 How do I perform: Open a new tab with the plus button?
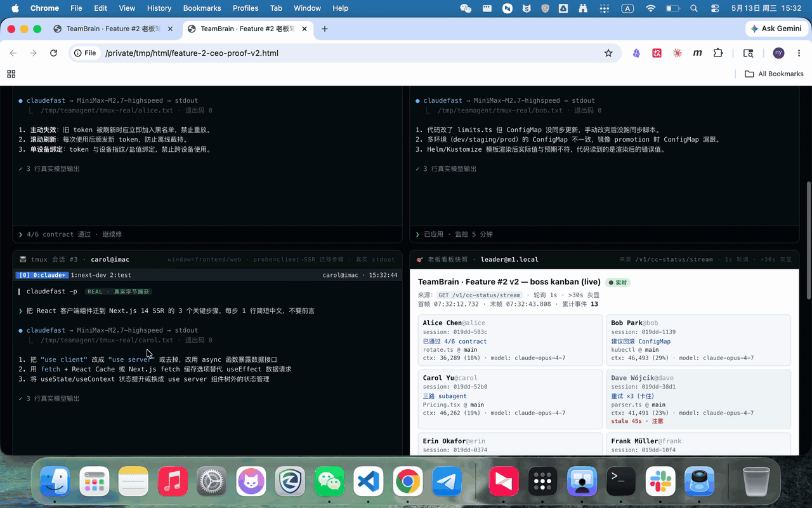pyautogui.click(x=325, y=29)
